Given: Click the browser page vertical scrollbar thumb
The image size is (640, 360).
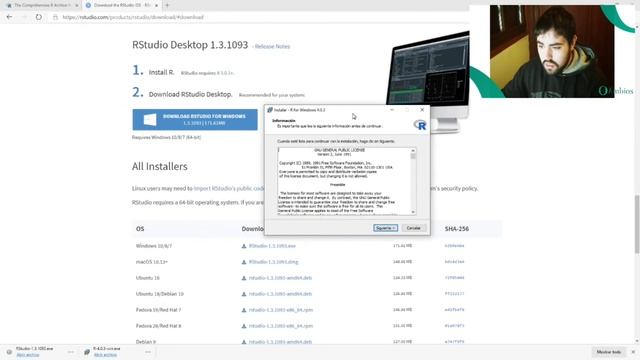Looking at the screenshot, I should point(636,224).
